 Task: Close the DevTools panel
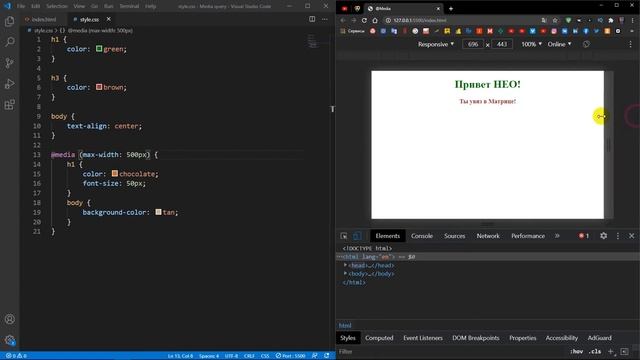[x=631, y=236]
